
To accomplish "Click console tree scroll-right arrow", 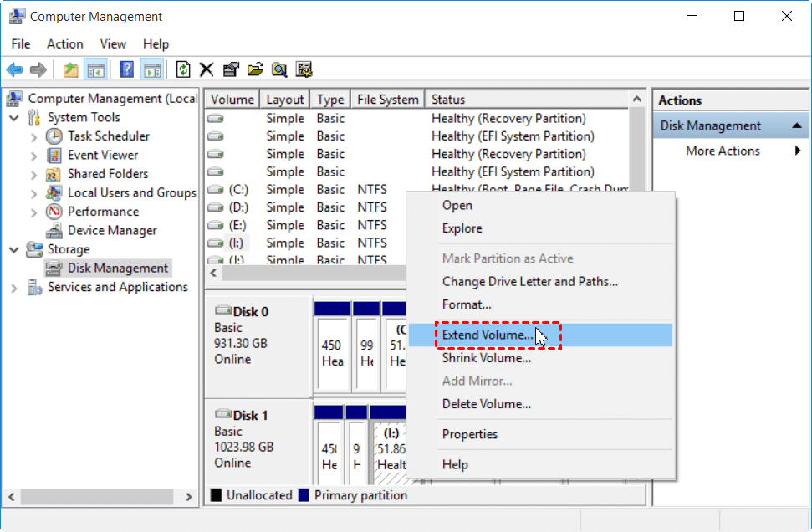I will tap(189, 498).
